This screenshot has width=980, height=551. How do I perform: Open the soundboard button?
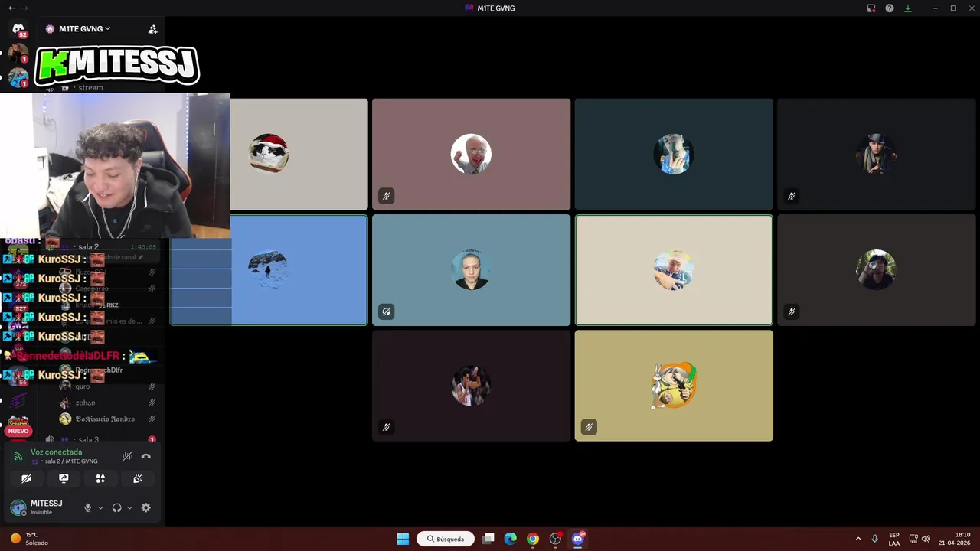click(138, 478)
